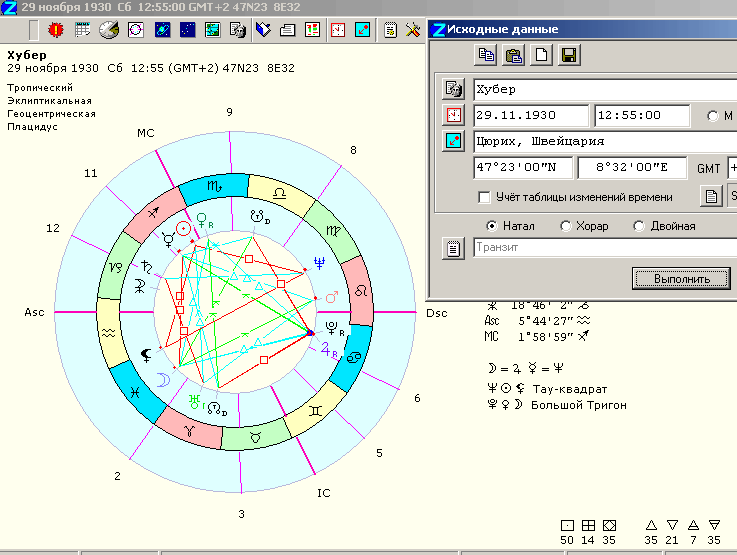This screenshot has width=737, height=555.
Task: Open the starry sky icon in toolbar
Action: [188, 30]
